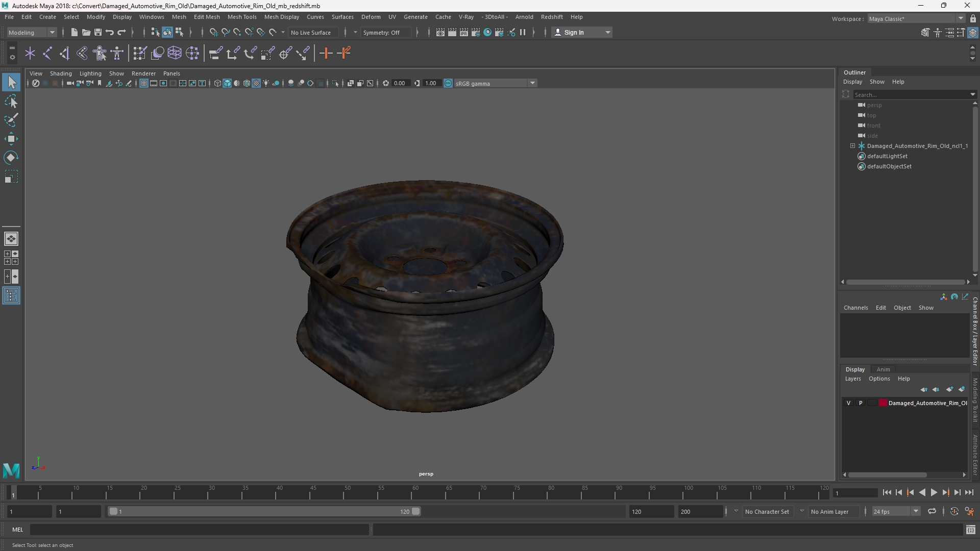
Task: Open the 24 fps frame rate dropdown
Action: point(896,511)
